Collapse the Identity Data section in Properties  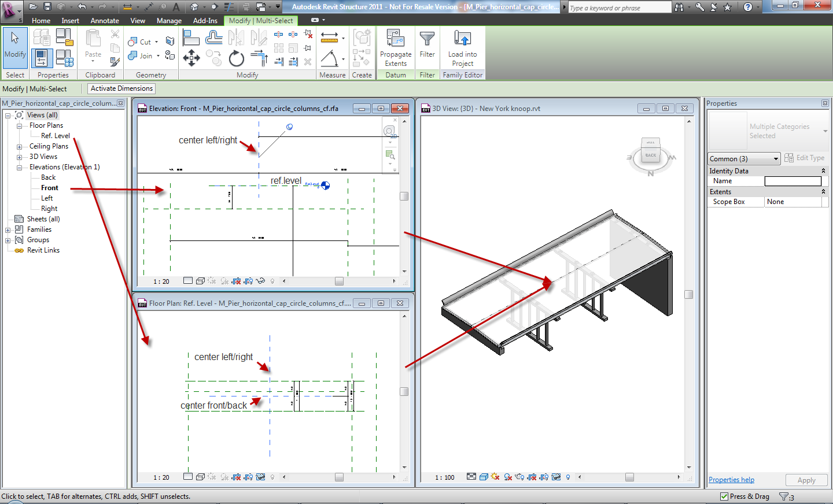click(823, 171)
